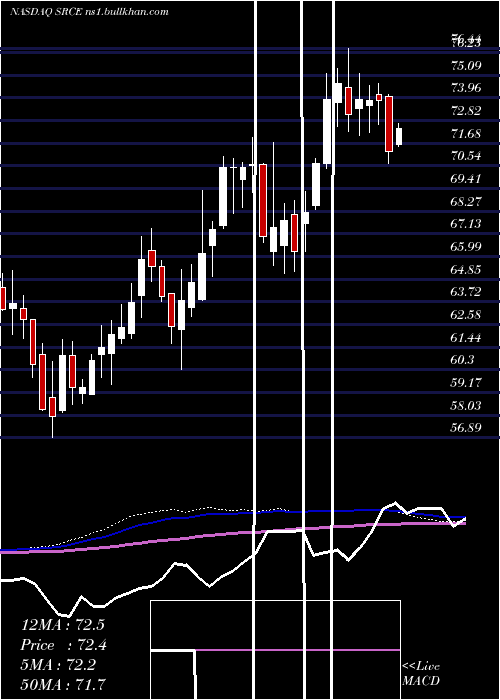Click the tall red candlestick below 70.54

[x=263, y=200]
